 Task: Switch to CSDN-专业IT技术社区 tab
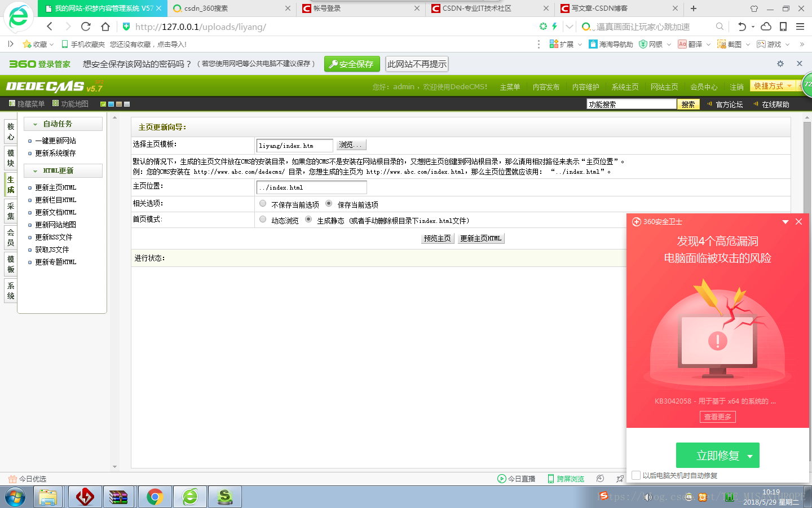489,8
